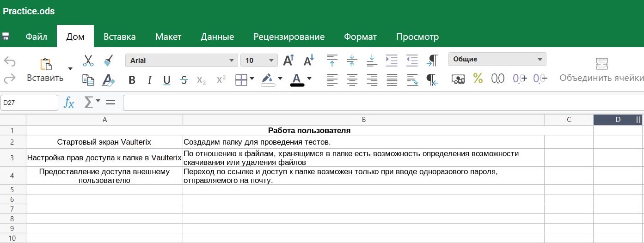Apply currency number format
This screenshot has height=243, width=644.
point(458,79)
